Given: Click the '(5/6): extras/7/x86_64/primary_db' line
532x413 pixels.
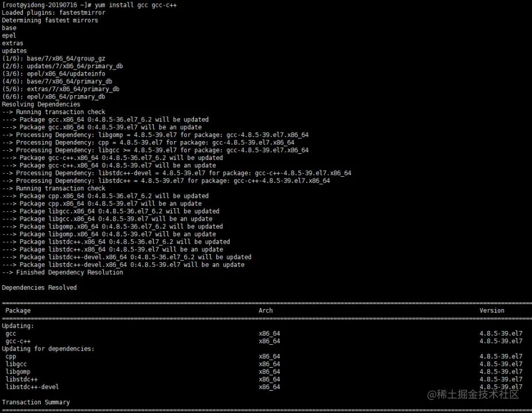Looking at the screenshot, I should 61,89.
